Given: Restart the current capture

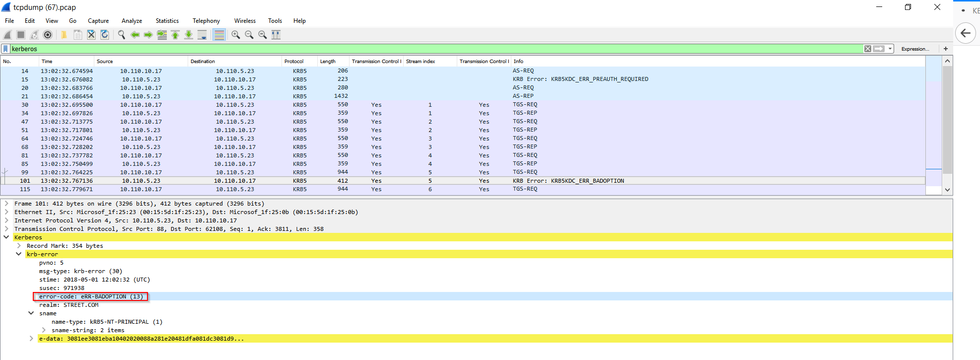Looking at the screenshot, I should coord(34,35).
